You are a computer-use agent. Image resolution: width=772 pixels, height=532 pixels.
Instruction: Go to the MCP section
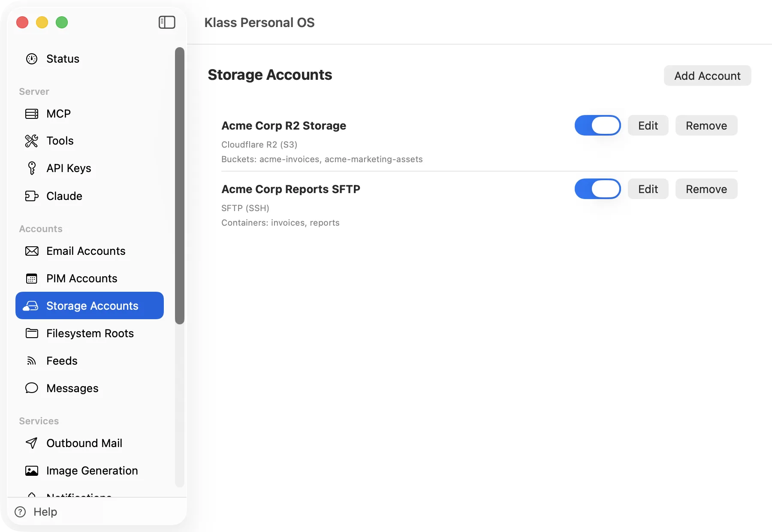tap(90, 114)
